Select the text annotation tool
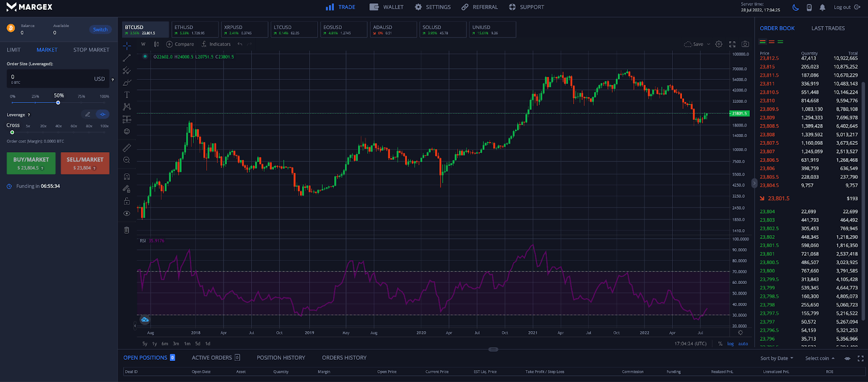The width and height of the screenshot is (868, 382). coord(127,95)
